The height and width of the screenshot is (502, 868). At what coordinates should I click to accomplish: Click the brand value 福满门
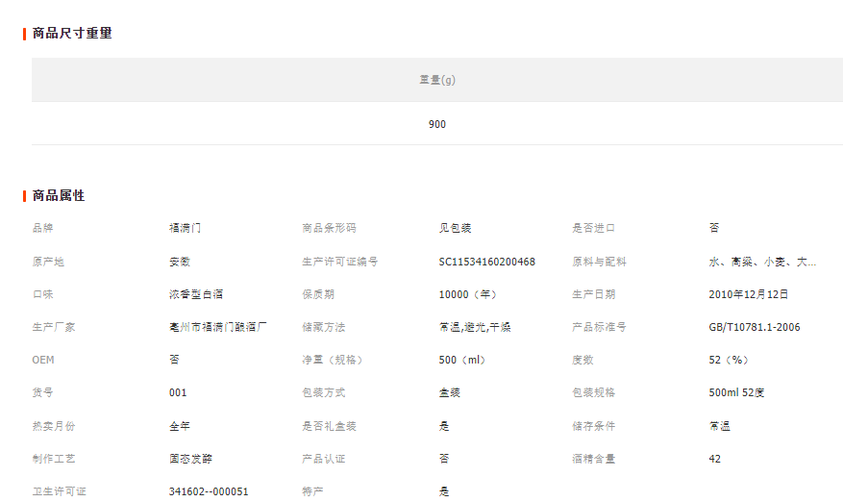pos(185,229)
